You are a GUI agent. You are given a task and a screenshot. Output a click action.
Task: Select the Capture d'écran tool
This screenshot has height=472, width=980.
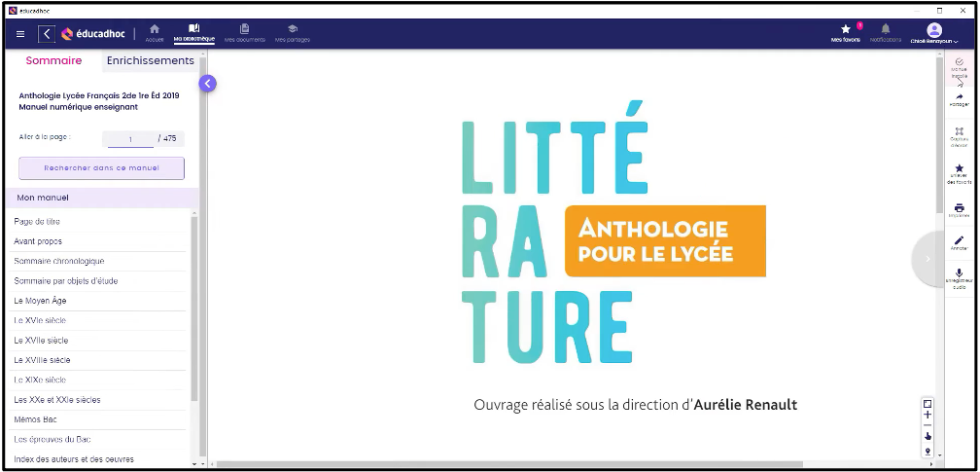959,135
